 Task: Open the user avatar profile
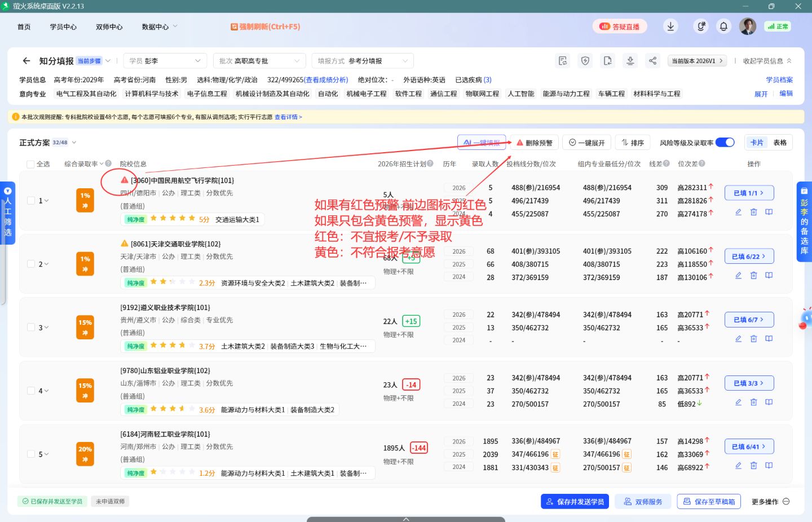point(748,26)
